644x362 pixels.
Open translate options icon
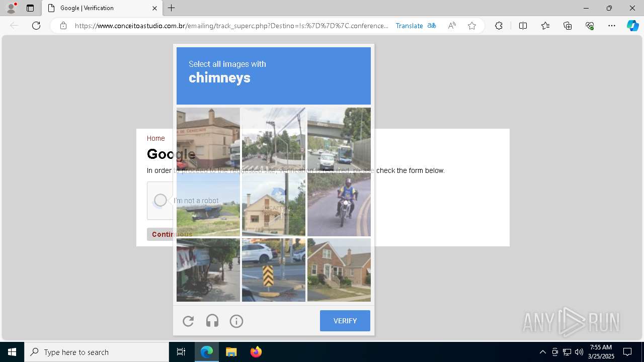click(432, 26)
